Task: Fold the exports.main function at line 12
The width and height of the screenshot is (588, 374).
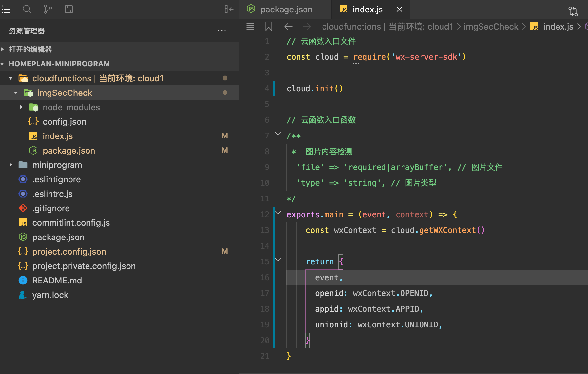Action: pyautogui.click(x=278, y=213)
